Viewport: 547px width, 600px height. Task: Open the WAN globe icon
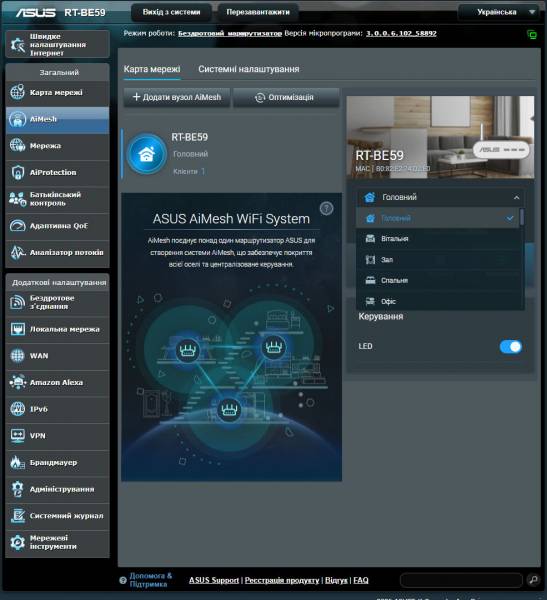[18, 355]
